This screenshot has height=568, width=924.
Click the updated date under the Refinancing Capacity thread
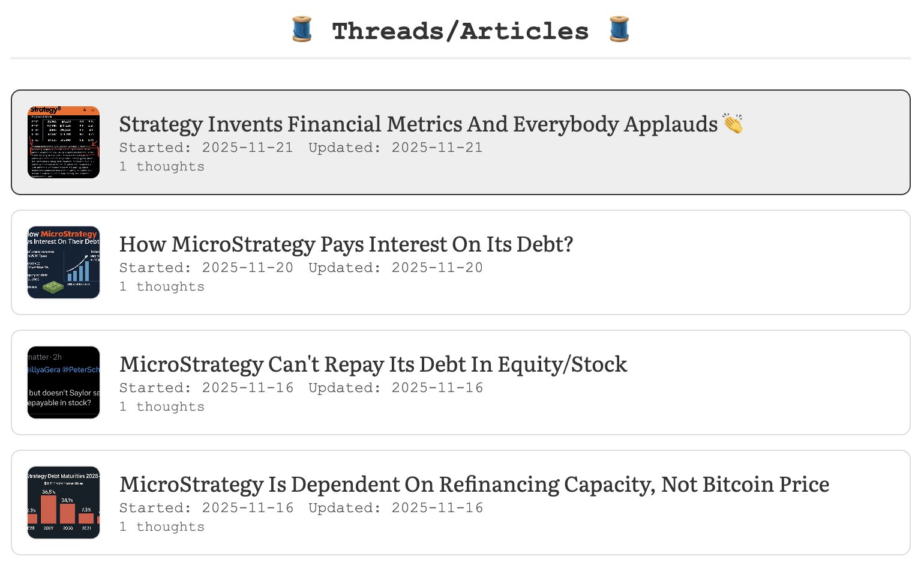(x=395, y=508)
